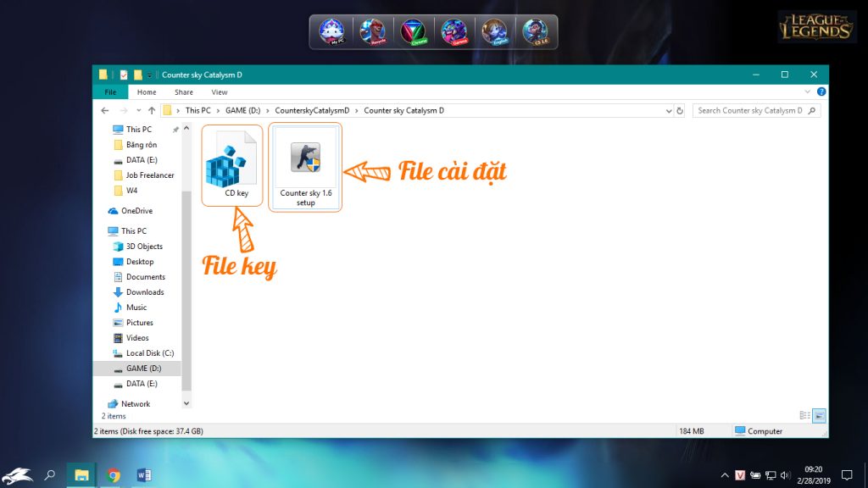Customize Quick Access Toolbar dropdown
The image size is (868, 488).
click(149, 75)
